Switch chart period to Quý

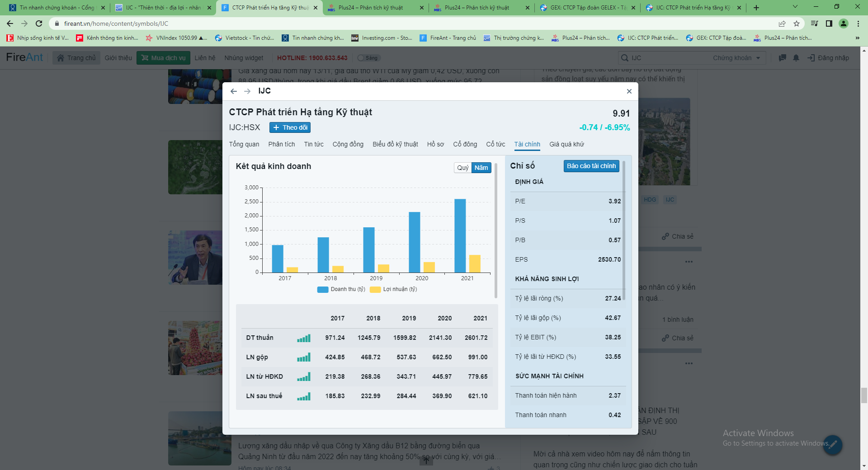pyautogui.click(x=462, y=168)
